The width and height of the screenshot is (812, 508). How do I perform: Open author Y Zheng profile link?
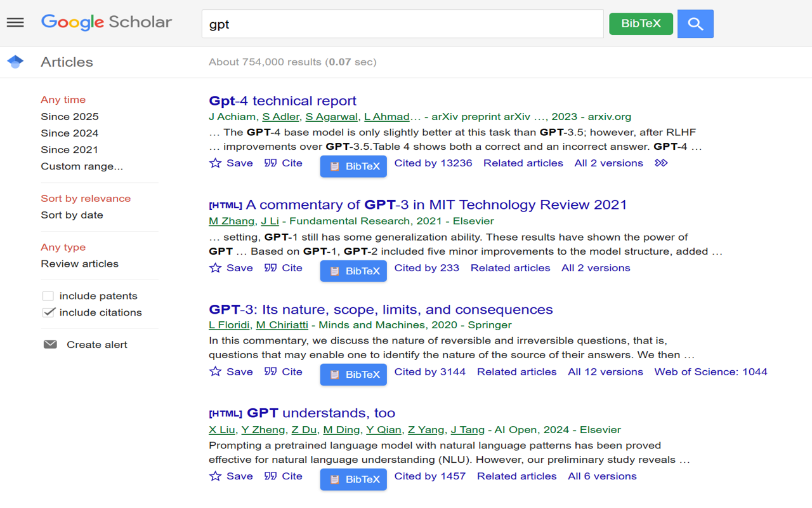(263, 430)
